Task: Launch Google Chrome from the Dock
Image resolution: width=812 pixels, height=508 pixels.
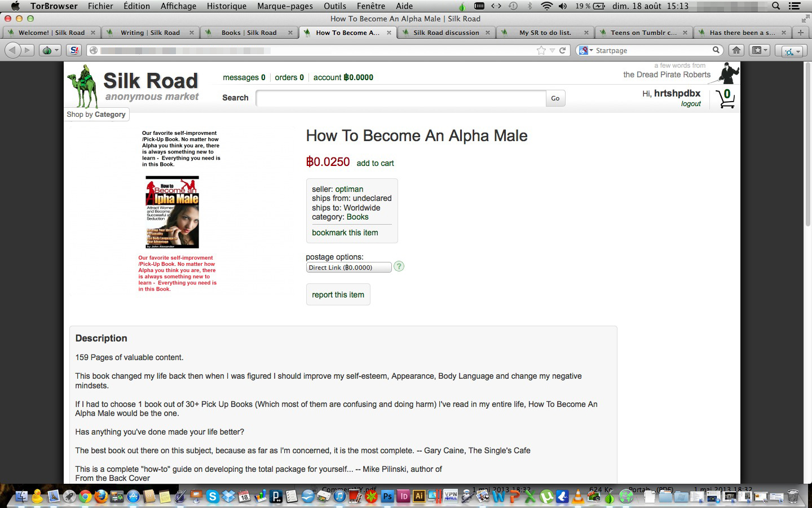Action: click(x=85, y=496)
